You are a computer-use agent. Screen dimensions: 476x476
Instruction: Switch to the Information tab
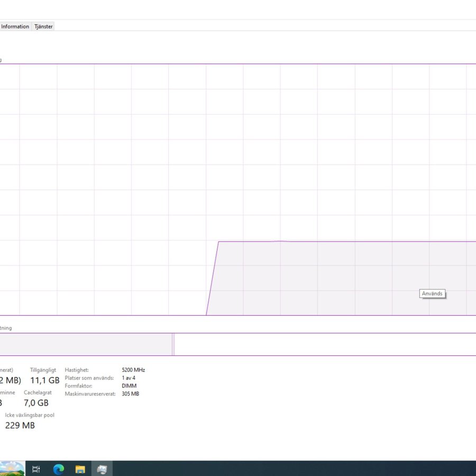(x=15, y=26)
